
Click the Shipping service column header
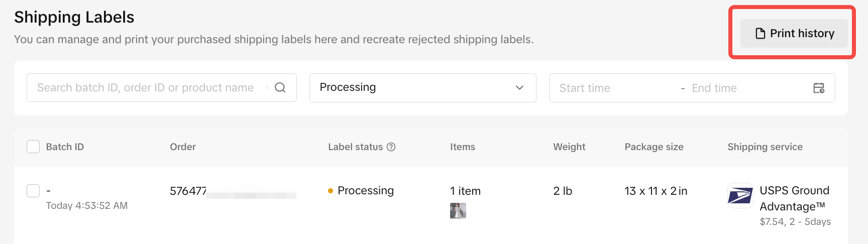point(765,147)
